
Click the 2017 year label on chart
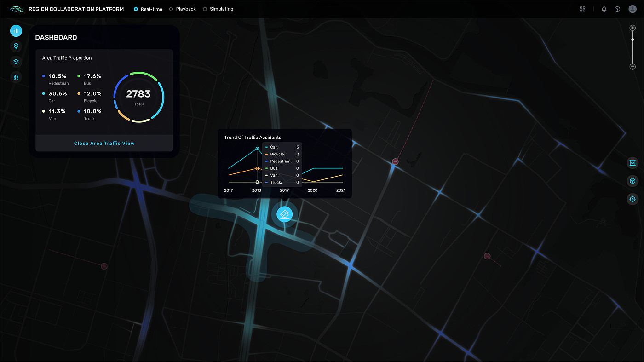tap(229, 190)
